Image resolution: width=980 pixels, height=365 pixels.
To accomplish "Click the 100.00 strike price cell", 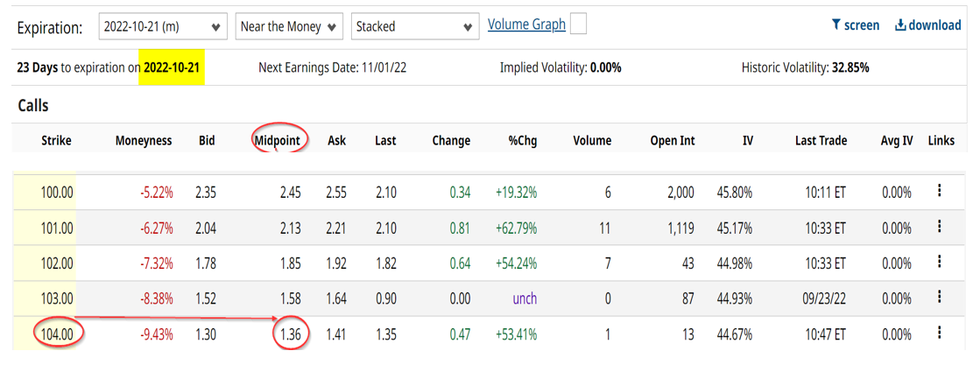I will 56,193.
